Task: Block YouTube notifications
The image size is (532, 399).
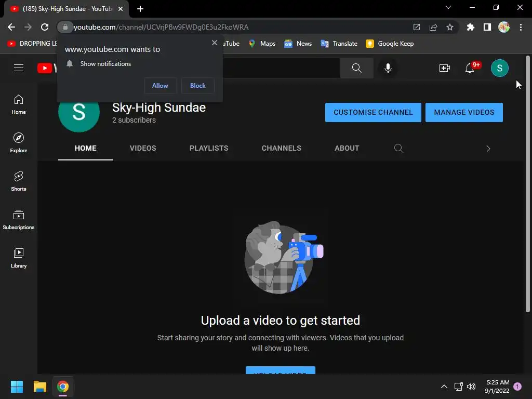Action: coord(198,86)
